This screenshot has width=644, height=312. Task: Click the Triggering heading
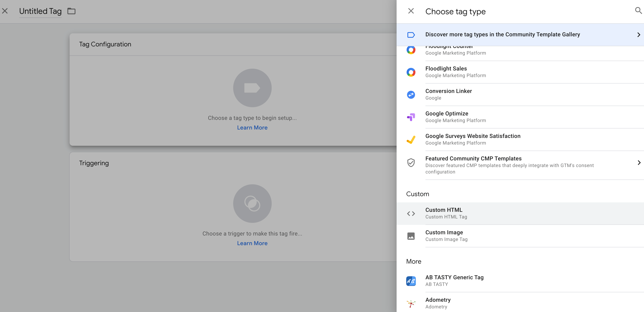94,163
